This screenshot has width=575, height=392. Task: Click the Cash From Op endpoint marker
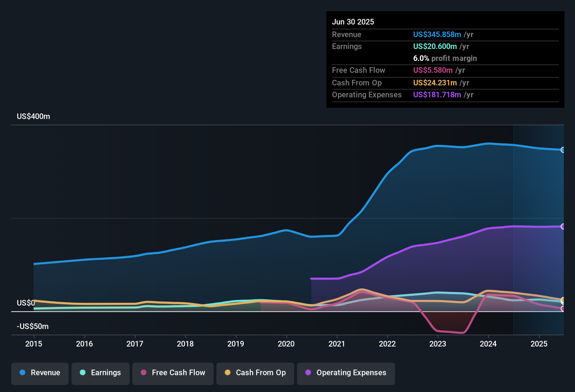563,300
